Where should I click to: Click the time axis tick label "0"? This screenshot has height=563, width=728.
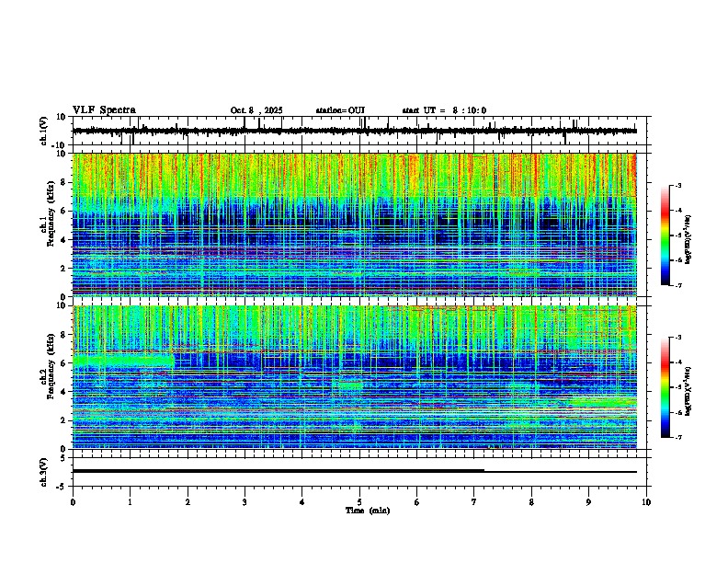coord(73,502)
